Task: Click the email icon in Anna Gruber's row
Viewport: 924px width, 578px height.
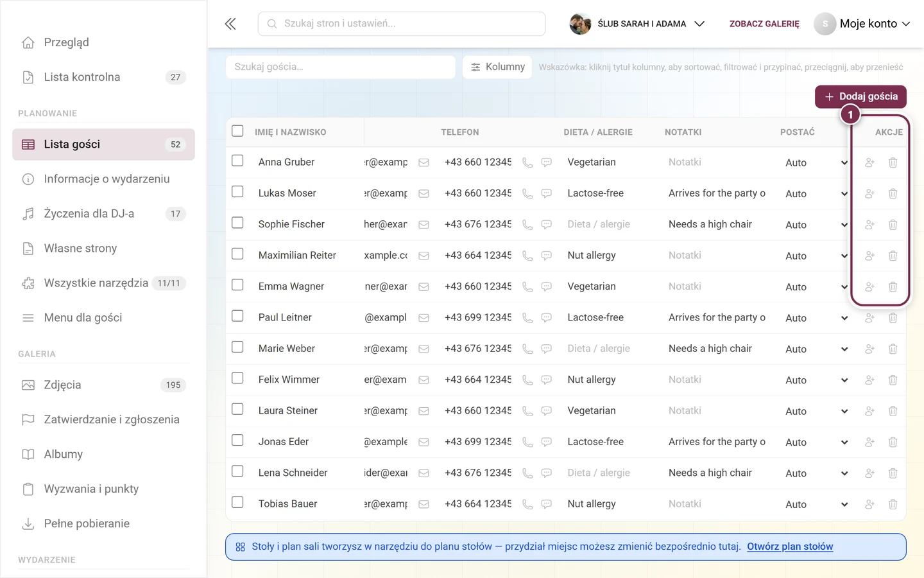Action: (424, 162)
